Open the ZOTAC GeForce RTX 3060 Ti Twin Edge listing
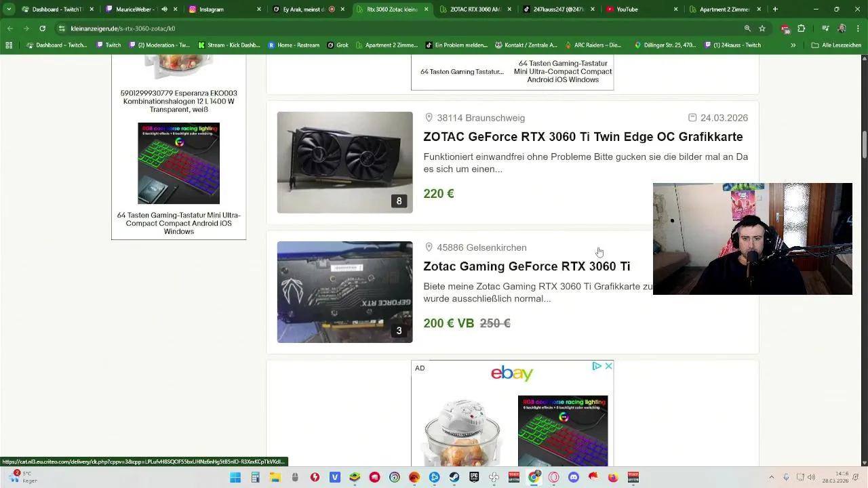Viewport: 868px width, 488px height. [x=583, y=137]
